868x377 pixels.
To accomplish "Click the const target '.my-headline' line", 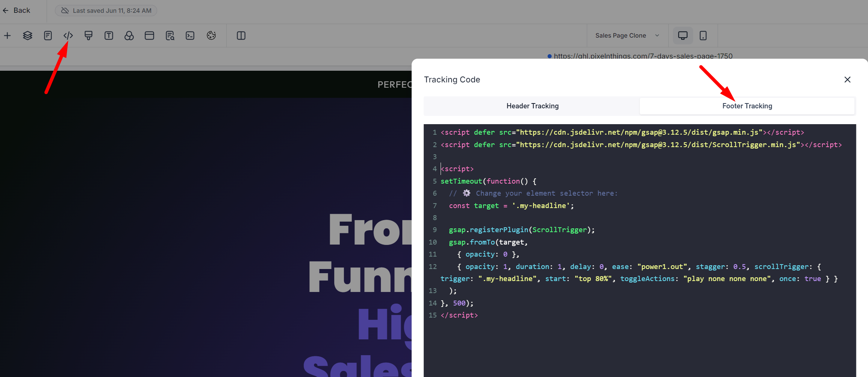I will point(511,206).
